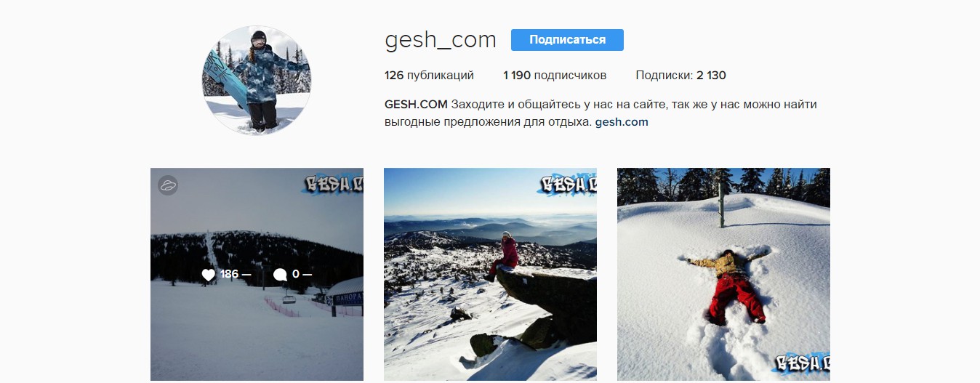Select the gesh_com username heading

(x=441, y=40)
